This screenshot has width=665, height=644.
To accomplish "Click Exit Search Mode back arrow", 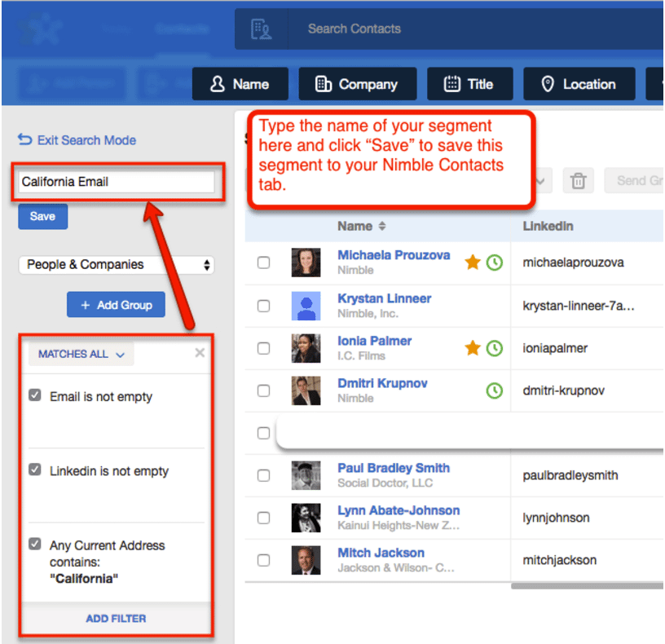I will click(x=25, y=140).
